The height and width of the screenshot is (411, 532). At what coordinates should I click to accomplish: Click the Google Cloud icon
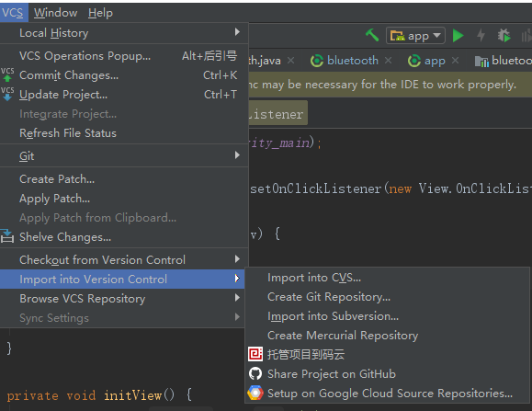255,393
